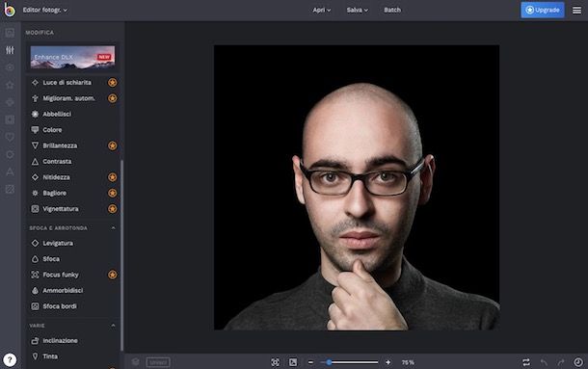Viewport: 588px width, 369px height.
Task: Open the Abbellisci tool
Action: 73,114
